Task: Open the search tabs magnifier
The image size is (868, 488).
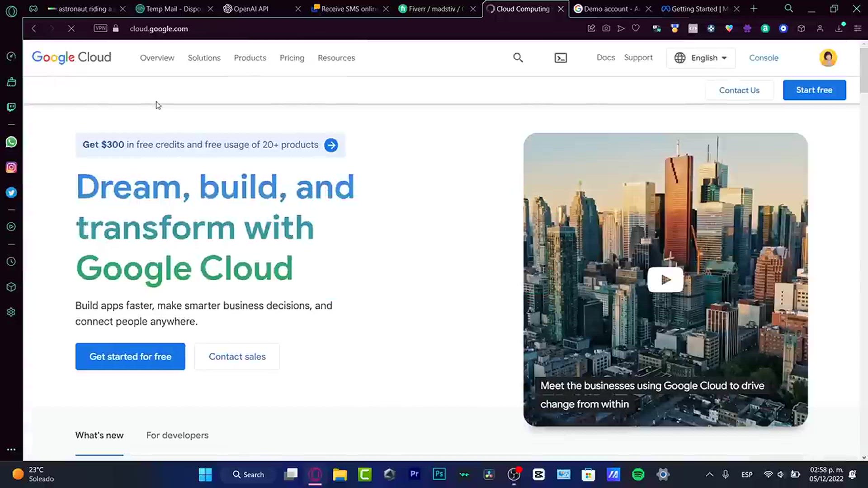Action: point(788,8)
